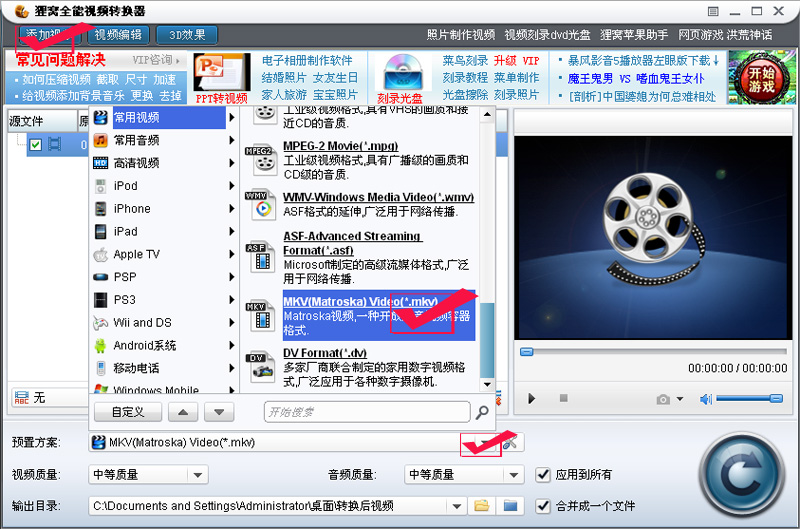
Task: Click the MKV format file icon
Action: [262, 316]
